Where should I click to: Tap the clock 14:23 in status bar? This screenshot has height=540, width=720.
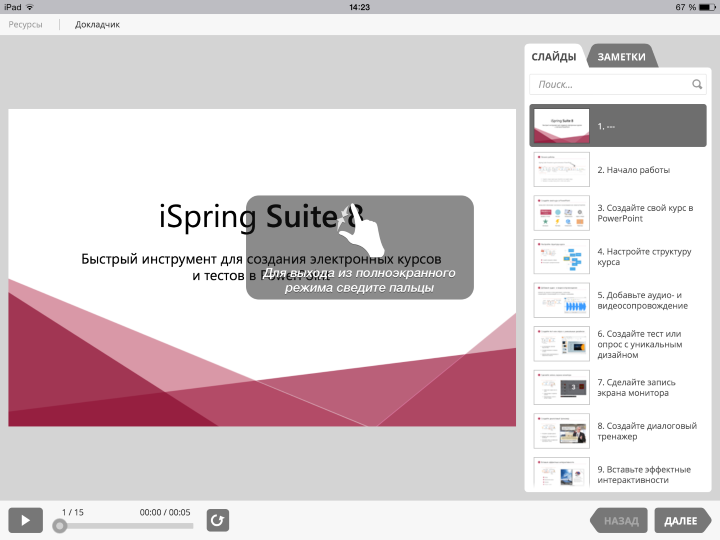[360, 7]
